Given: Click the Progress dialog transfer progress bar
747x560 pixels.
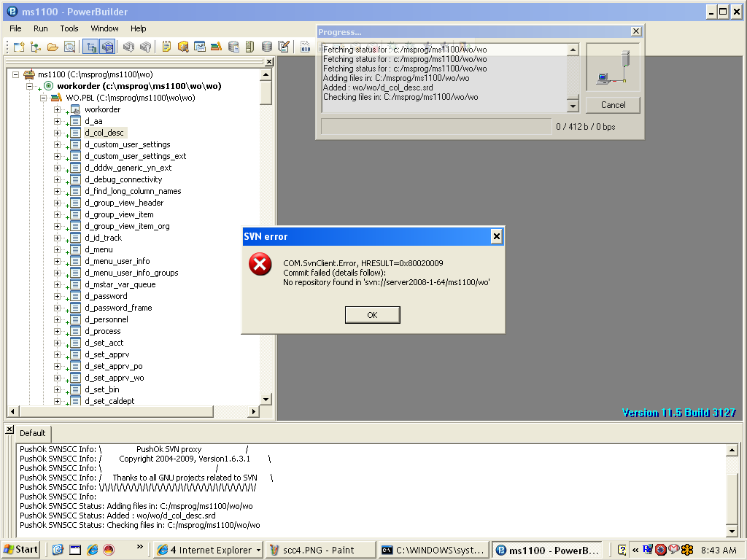Looking at the screenshot, I should point(436,127).
